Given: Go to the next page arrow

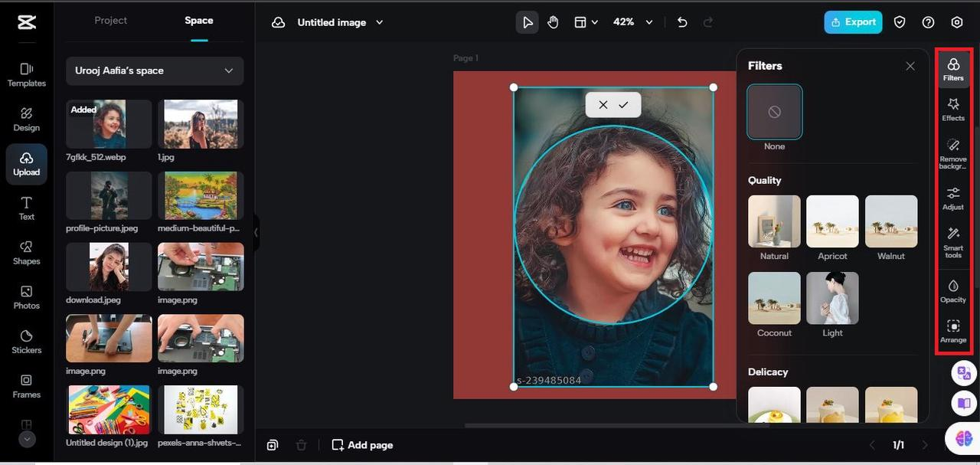Looking at the screenshot, I should 925,445.
